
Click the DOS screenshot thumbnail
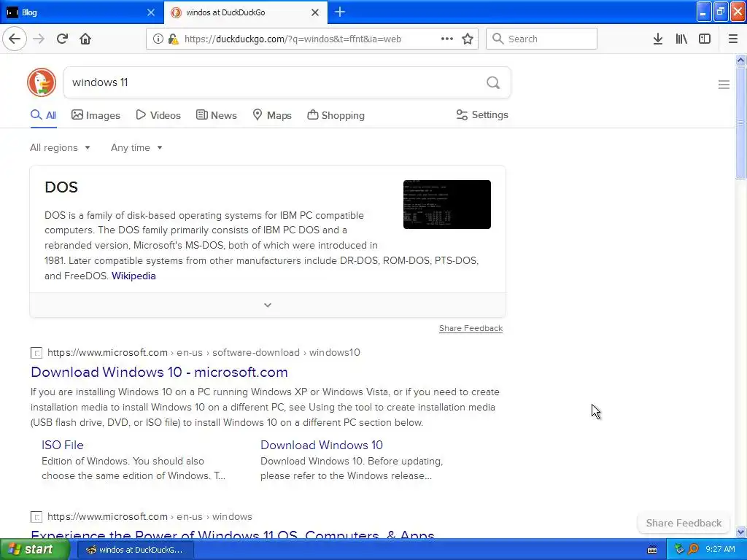click(447, 204)
